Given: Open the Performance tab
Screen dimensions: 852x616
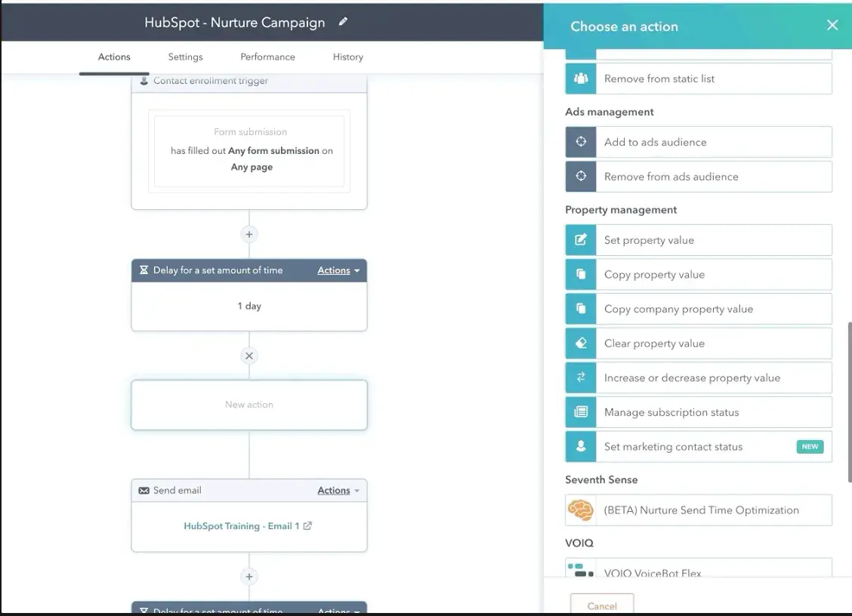Looking at the screenshot, I should pyautogui.click(x=267, y=57).
